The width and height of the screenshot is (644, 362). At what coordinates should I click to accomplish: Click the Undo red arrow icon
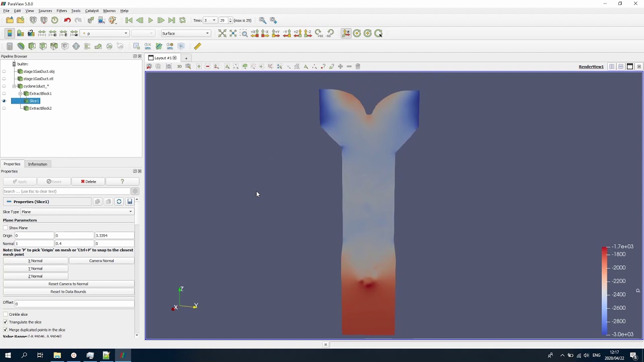click(67, 20)
